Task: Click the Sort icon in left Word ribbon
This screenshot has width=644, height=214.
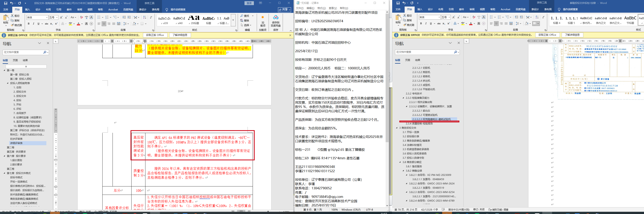Action: click(x=144, y=18)
